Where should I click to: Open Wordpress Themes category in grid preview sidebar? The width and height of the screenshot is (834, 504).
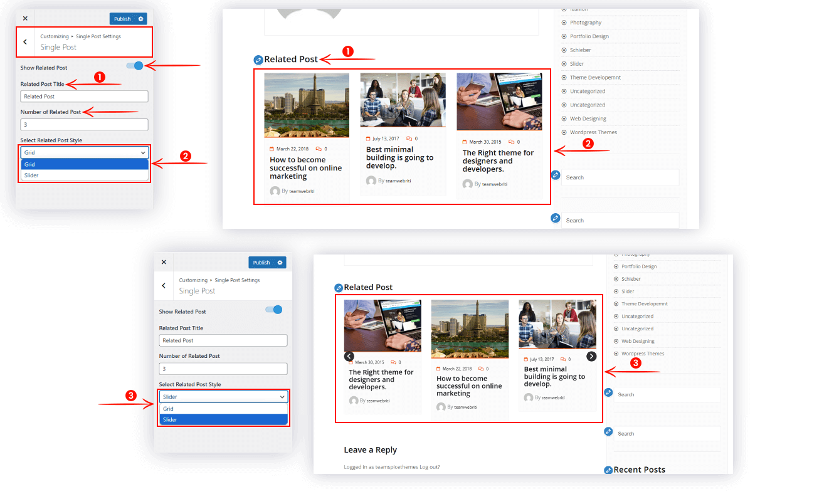pos(593,132)
